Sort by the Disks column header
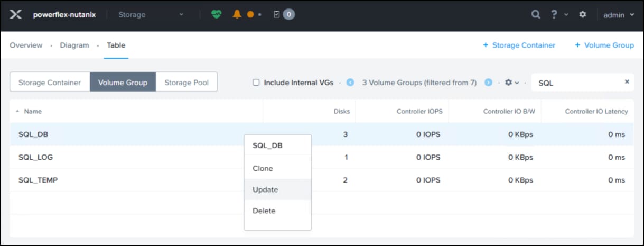Image resolution: width=644 pixels, height=246 pixels. click(x=341, y=111)
